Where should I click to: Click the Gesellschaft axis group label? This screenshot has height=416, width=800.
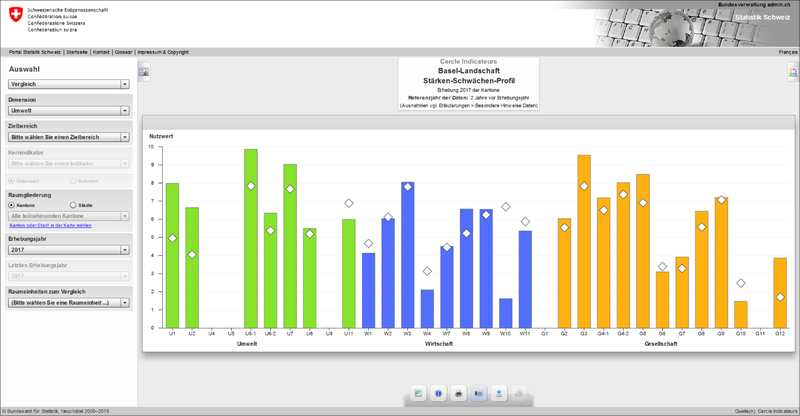click(x=661, y=344)
